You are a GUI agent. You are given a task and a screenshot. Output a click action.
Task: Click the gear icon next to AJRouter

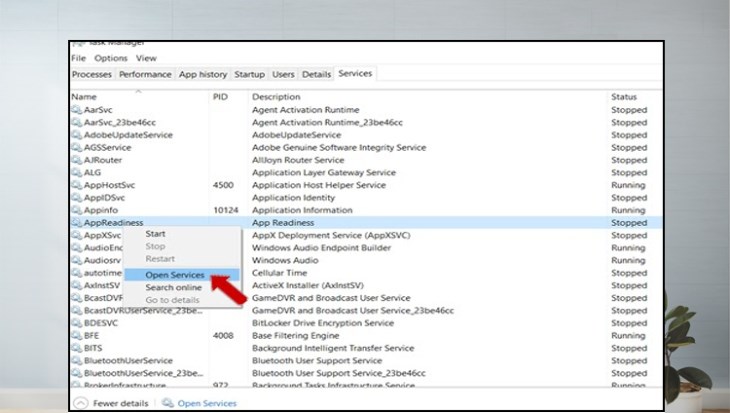tap(76, 160)
